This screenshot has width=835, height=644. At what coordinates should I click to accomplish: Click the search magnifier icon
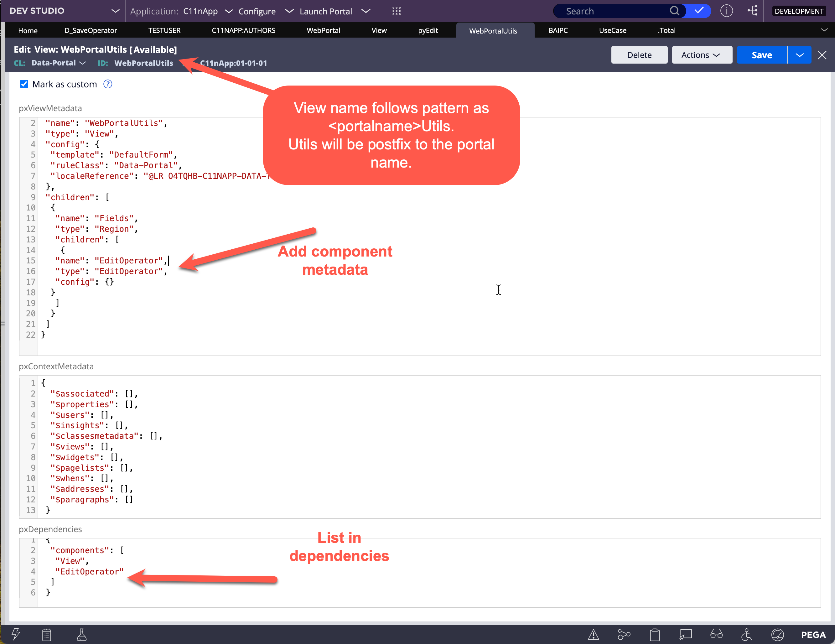674,11
